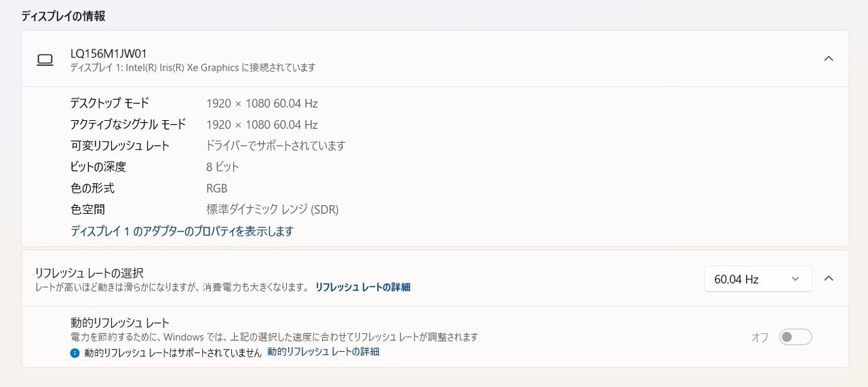This screenshot has height=387, width=868.
Task: Open the 動的リフレッシュ レートの詳細 link
Action: click(x=323, y=352)
